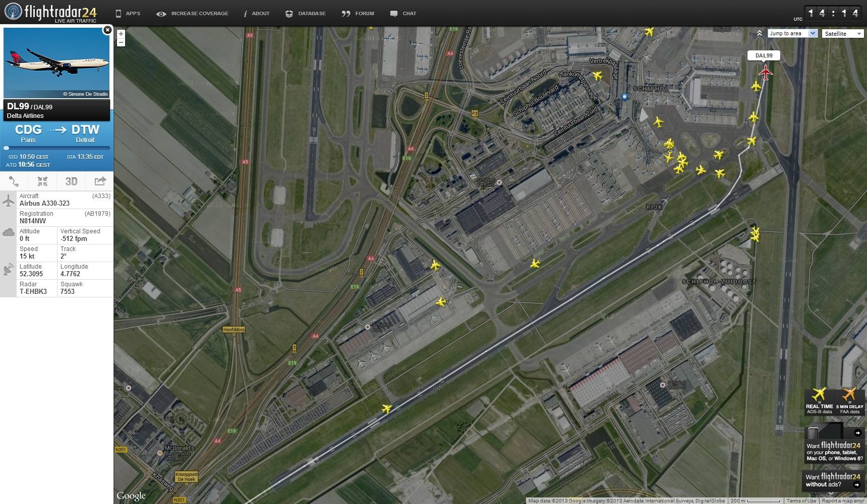Click the radar dish icon beside Latitude
The image size is (867, 504).
click(8, 270)
